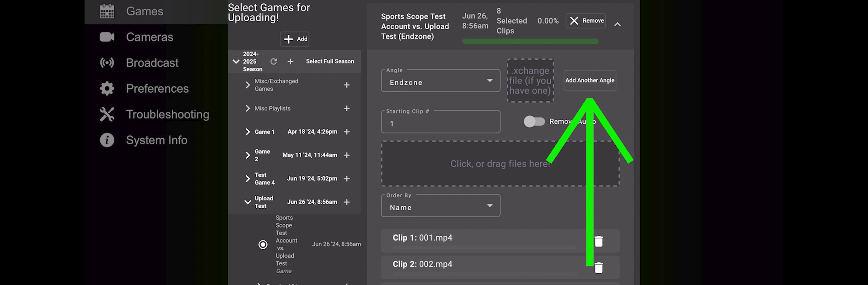Expand Game 1 row
The width and height of the screenshot is (868, 285).
pyautogui.click(x=247, y=132)
